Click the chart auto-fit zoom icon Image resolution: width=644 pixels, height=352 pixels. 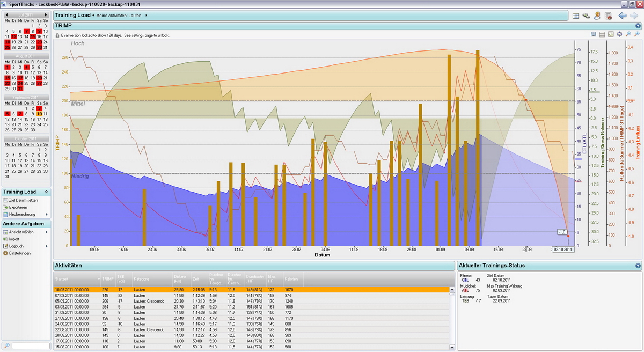620,34
